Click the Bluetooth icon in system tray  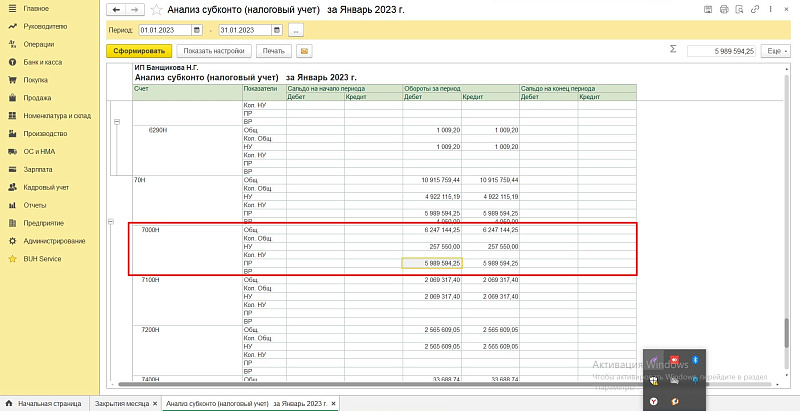tap(696, 360)
